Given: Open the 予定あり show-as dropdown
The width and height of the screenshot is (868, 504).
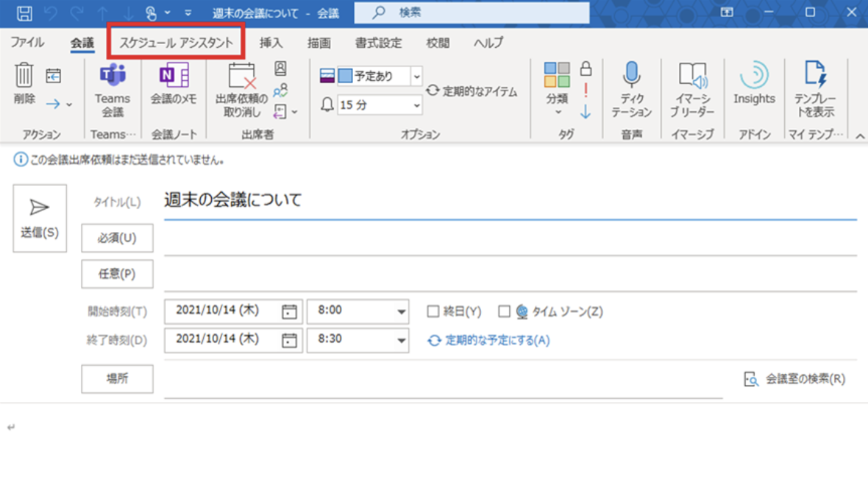Looking at the screenshot, I should (417, 76).
